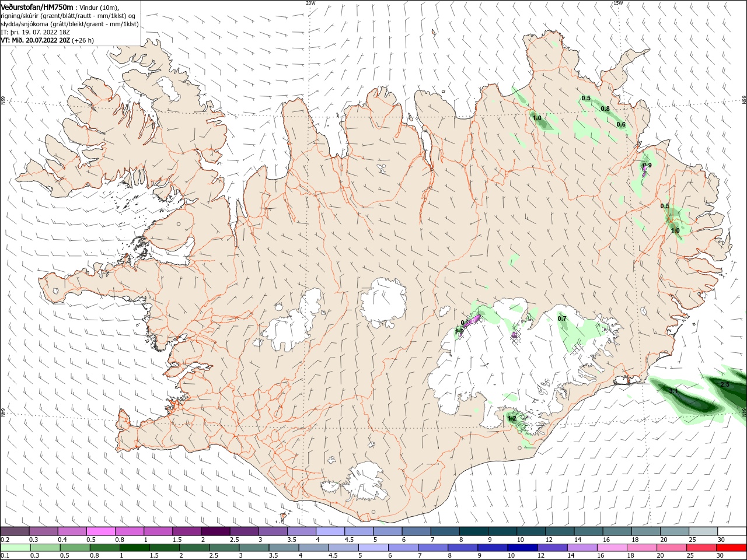
Task: Click the (+26 h) forecast offset text
Action: 83,40
